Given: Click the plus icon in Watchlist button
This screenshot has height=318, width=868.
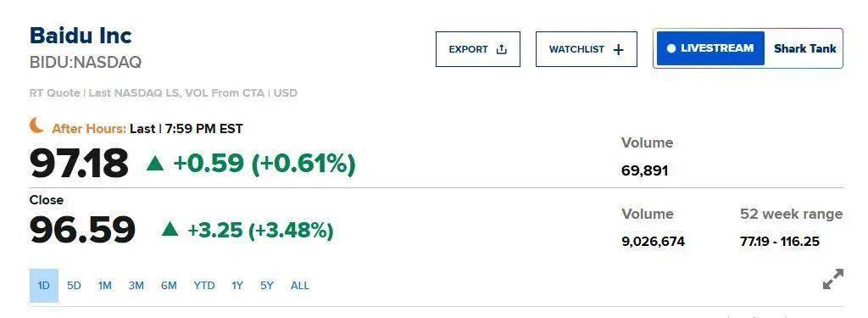Looking at the screenshot, I should coord(618,49).
